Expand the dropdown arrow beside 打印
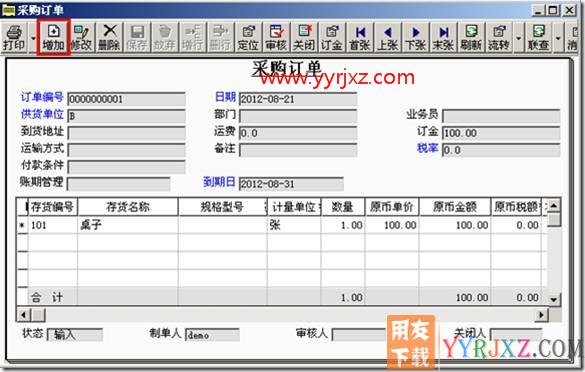585x372 pixels. pyautogui.click(x=33, y=38)
